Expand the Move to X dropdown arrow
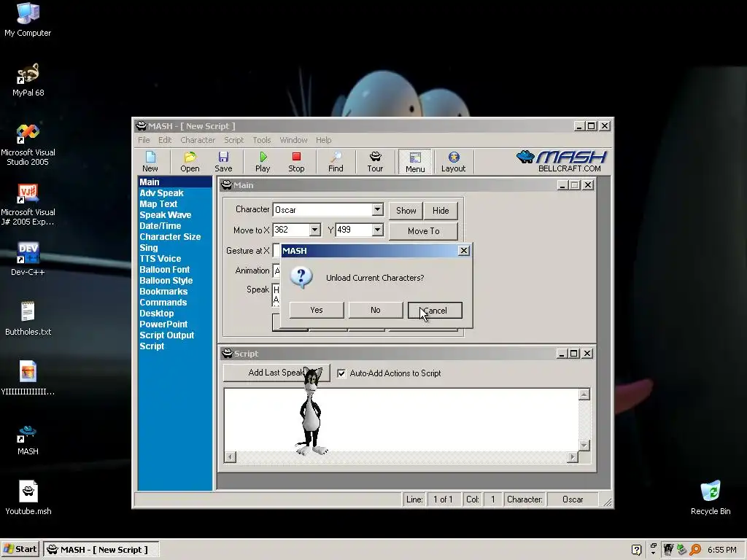Image resolution: width=747 pixels, height=560 pixels. [x=314, y=230]
